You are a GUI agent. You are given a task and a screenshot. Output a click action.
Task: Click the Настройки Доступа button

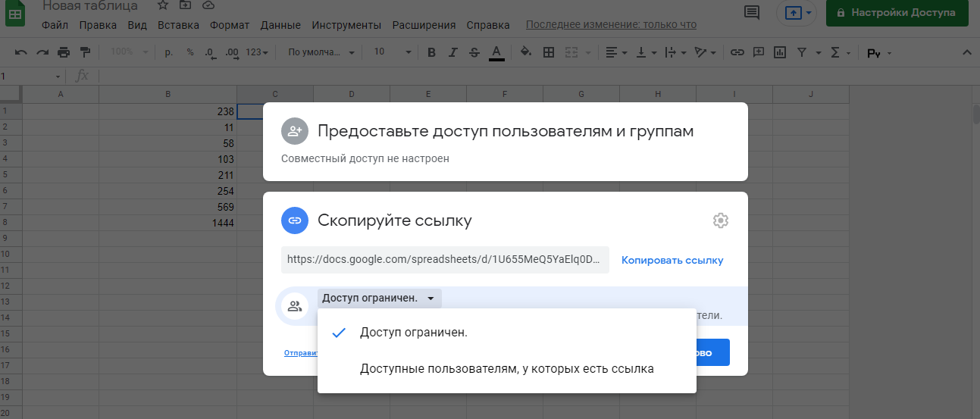897,13
